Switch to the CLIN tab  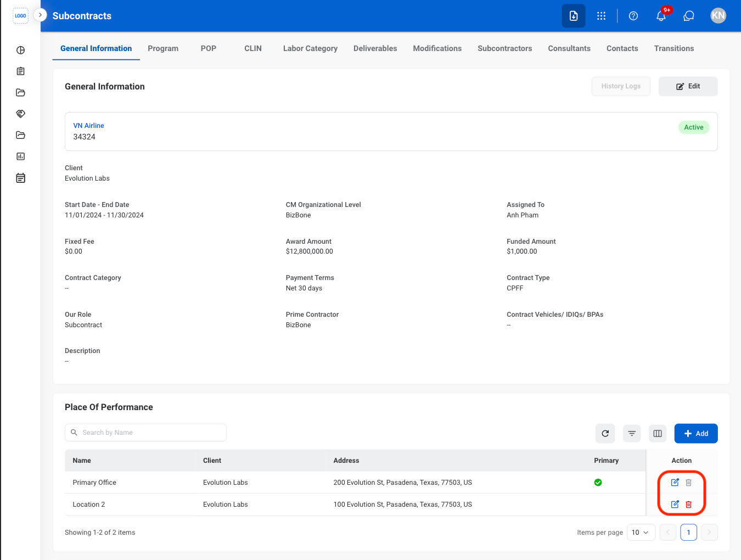coord(253,48)
